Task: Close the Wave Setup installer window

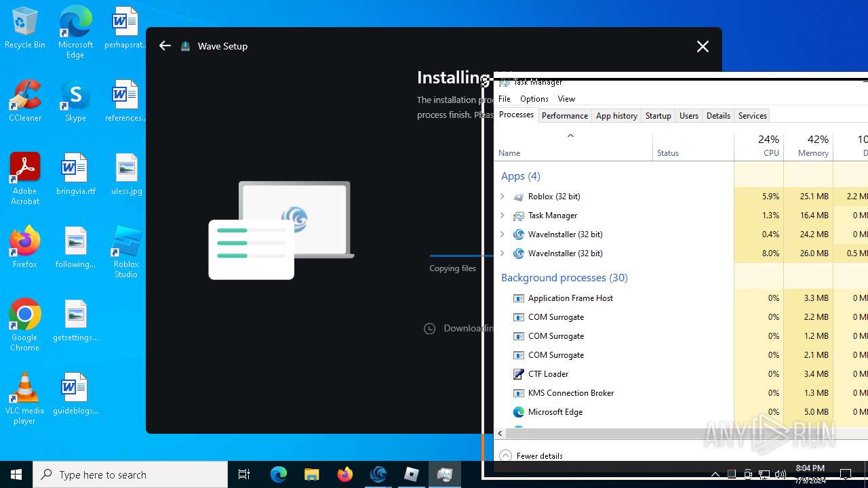Action: 703,46
